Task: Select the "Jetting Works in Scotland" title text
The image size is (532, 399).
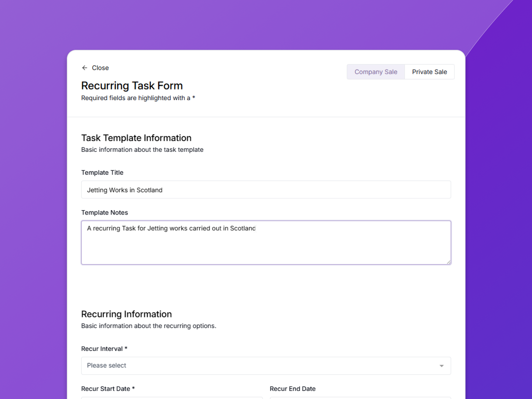Action: 125,190
